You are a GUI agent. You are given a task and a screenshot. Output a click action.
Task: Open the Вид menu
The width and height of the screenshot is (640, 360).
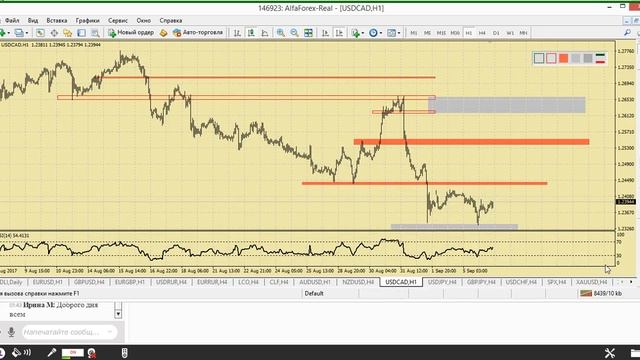pos(33,20)
